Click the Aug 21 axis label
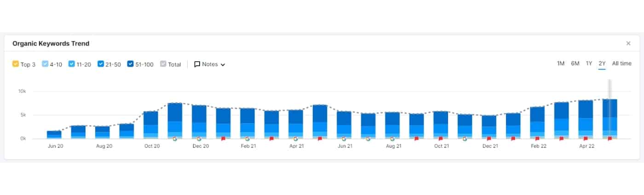Image resolution: width=644 pixels, height=195 pixels. tap(393, 146)
